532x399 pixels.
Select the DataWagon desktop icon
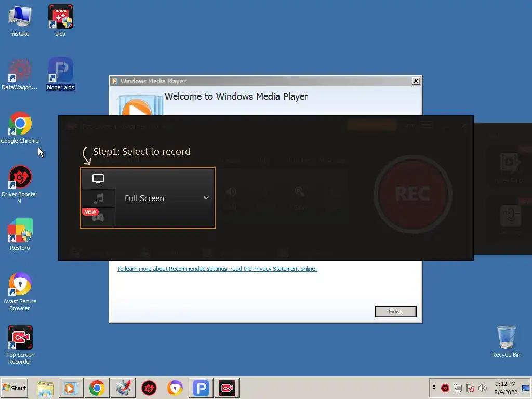coord(20,74)
